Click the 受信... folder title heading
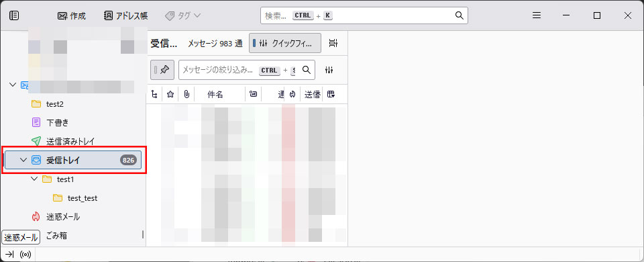This screenshot has width=644, height=262. 164,43
